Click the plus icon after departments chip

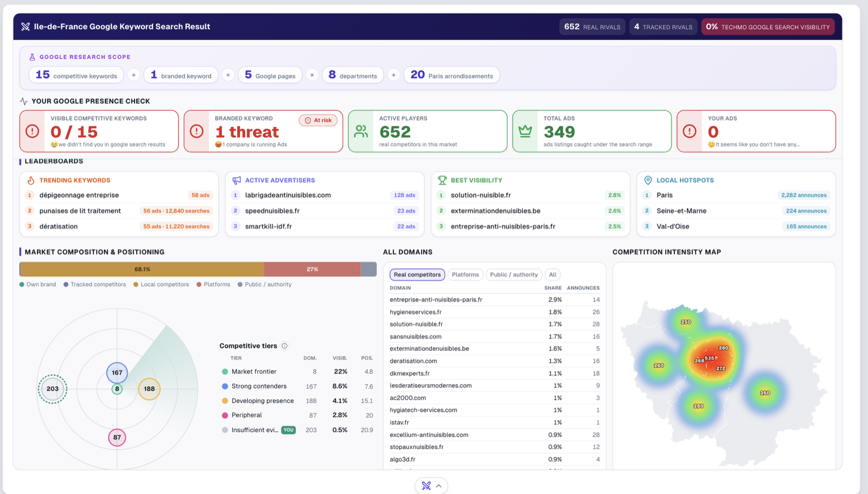[394, 75]
